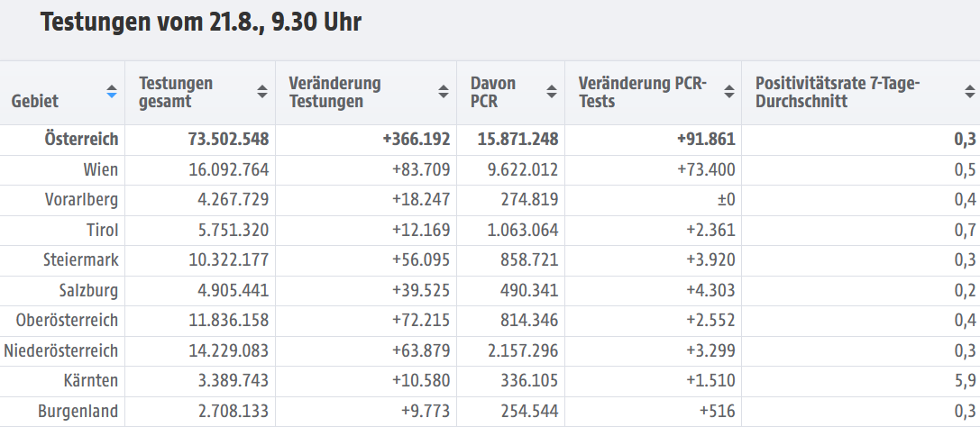The width and height of the screenshot is (980, 427).
Task: Select the Burgenland row
Action: [x=490, y=412]
